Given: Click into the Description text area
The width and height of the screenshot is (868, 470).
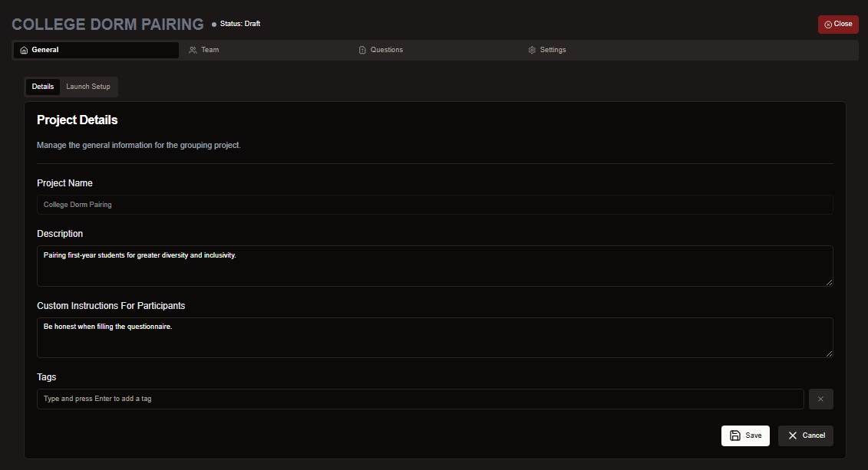Looking at the screenshot, I should [x=434, y=266].
